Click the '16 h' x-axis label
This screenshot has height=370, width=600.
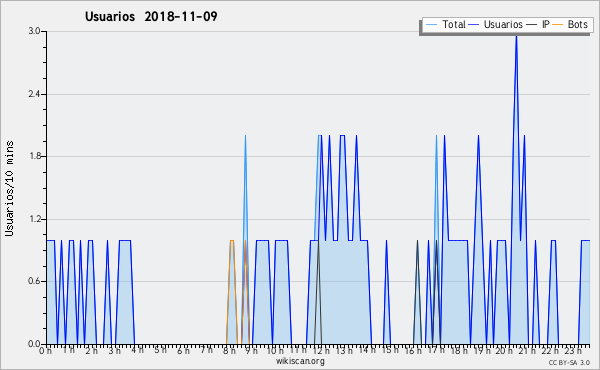[412, 351]
